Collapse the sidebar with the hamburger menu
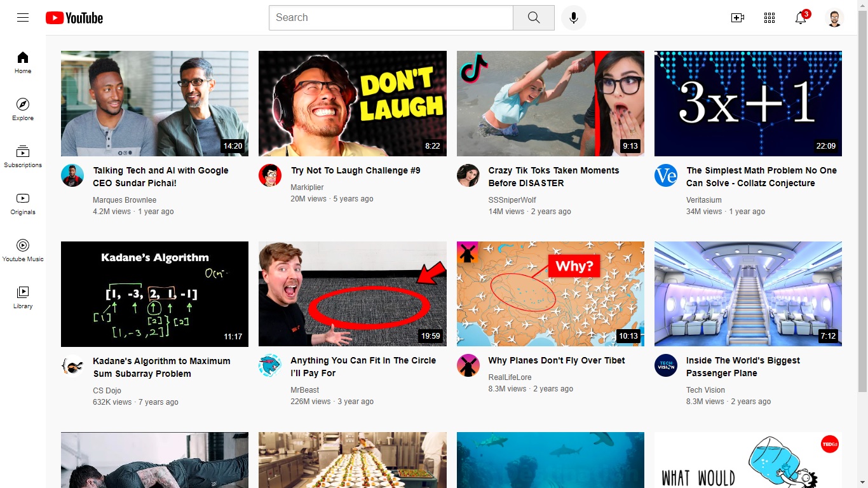This screenshot has height=488, width=868. pos(22,17)
